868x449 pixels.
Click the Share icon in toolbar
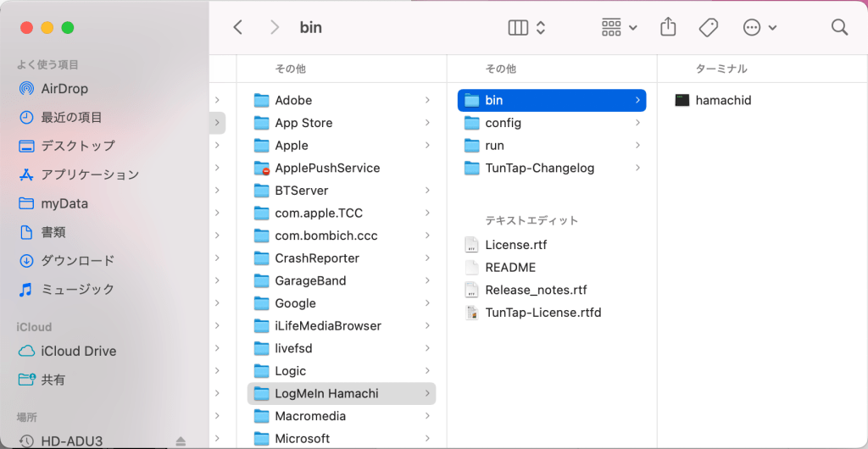coord(668,27)
